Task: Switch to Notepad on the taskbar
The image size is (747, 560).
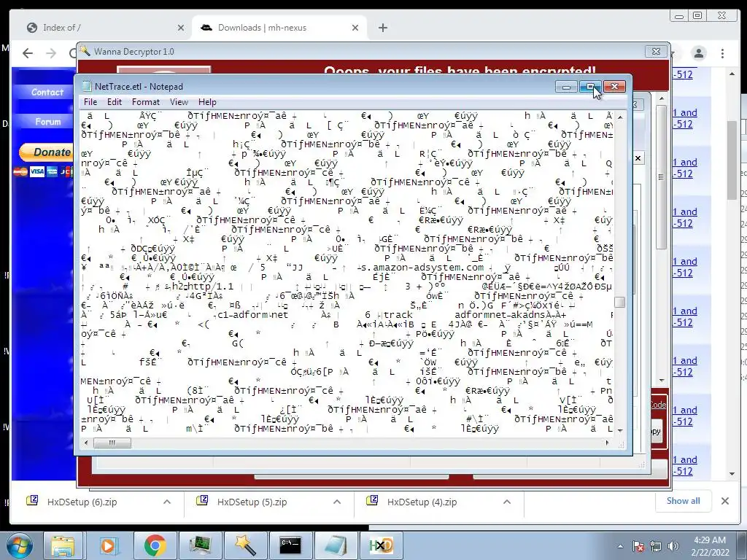Action: tap(336, 545)
